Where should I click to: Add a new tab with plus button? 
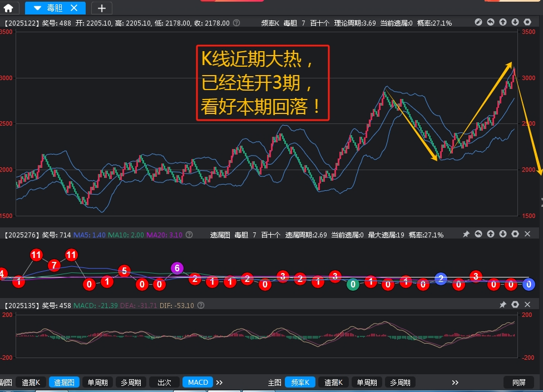point(101,8)
